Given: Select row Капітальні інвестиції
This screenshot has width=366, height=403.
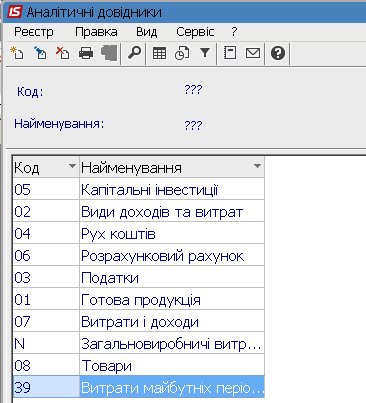Looking at the screenshot, I should click(x=139, y=190).
